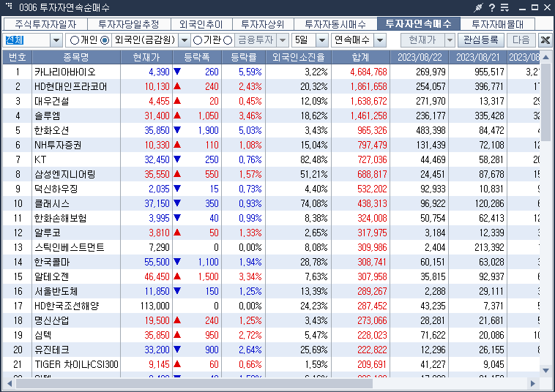Select the HD현대인프라코어 stock name
This screenshot has width=555, height=392.
click(x=70, y=86)
